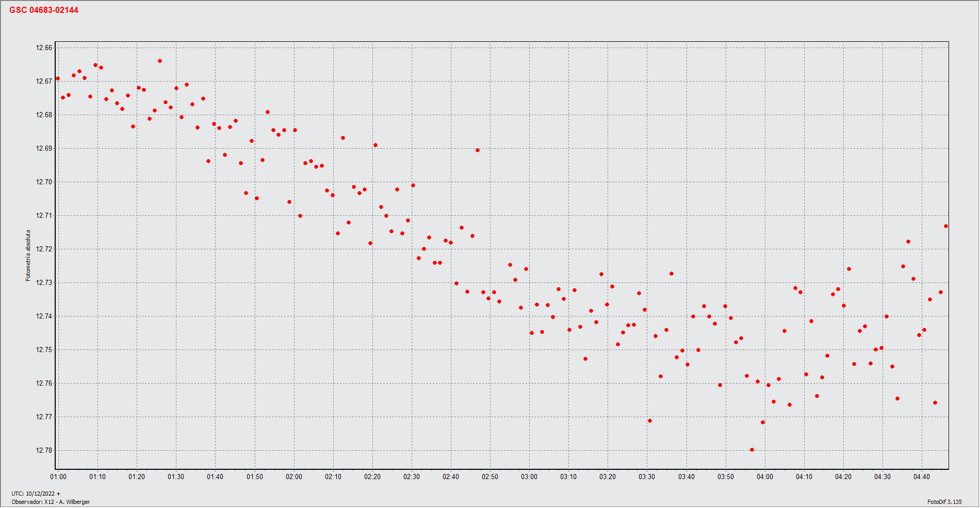Select the leftmost data point at 01:00
Screen dimensions: 980x508
coord(58,78)
